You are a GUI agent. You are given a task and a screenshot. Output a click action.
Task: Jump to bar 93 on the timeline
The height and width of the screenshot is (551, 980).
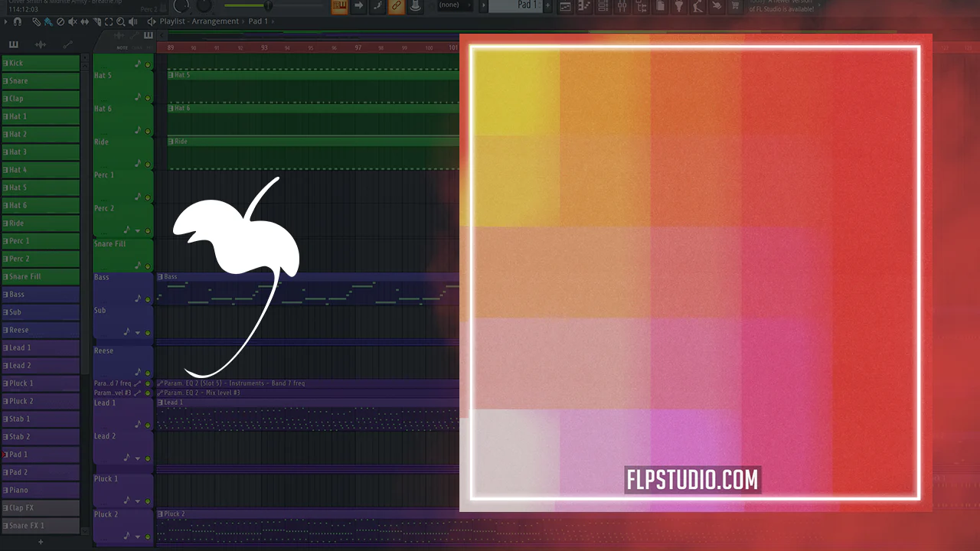pos(264,47)
